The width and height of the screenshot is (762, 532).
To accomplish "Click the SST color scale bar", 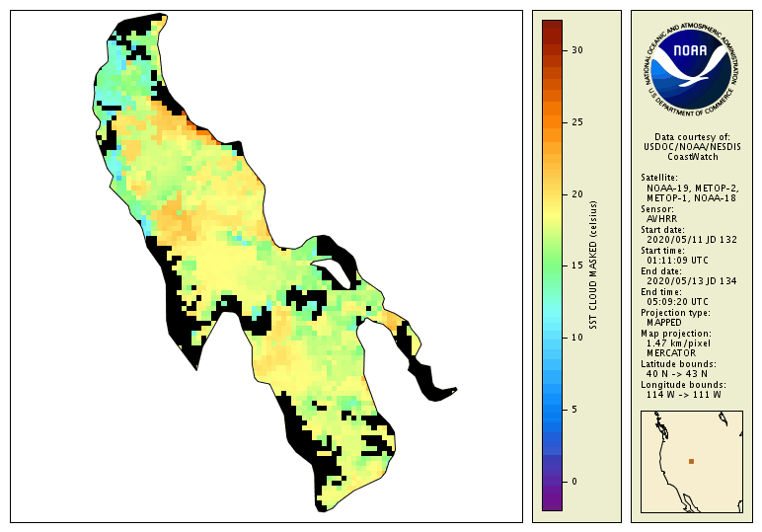I will (552, 266).
